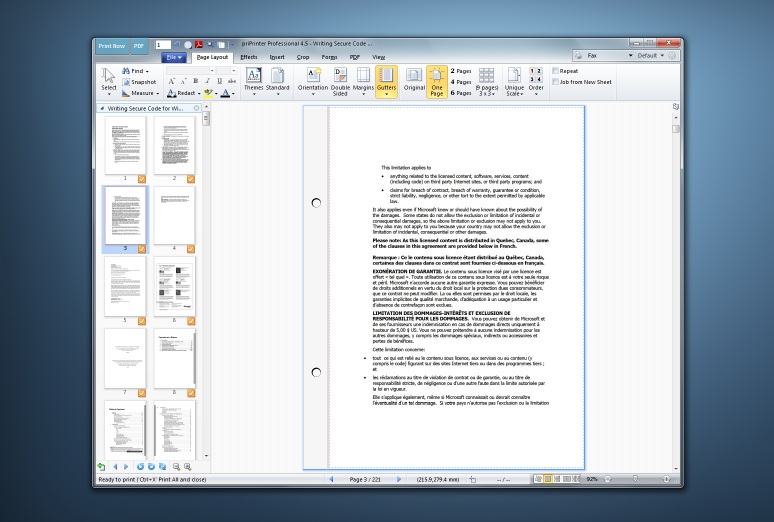Open the Themes gallery
The width and height of the screenshot is (774, 522).
[x=253, y=81]
